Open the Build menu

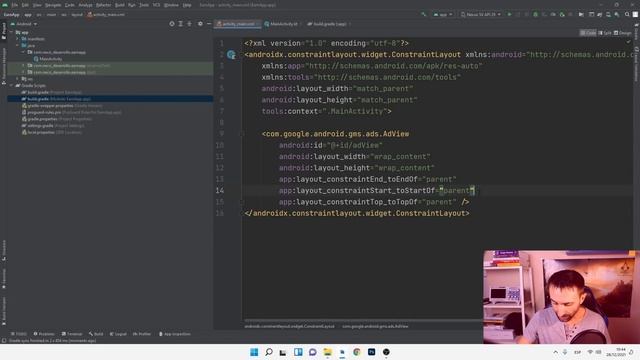120,5
